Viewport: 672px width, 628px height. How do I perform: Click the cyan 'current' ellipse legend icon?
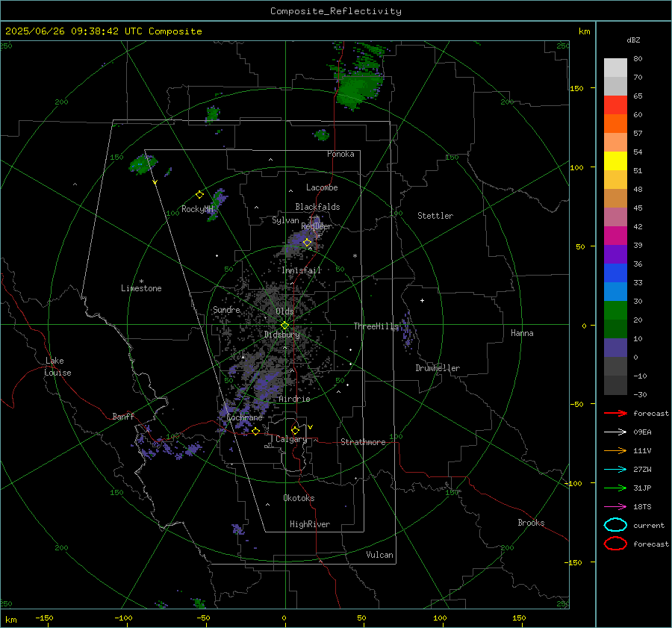click(615, 525)
